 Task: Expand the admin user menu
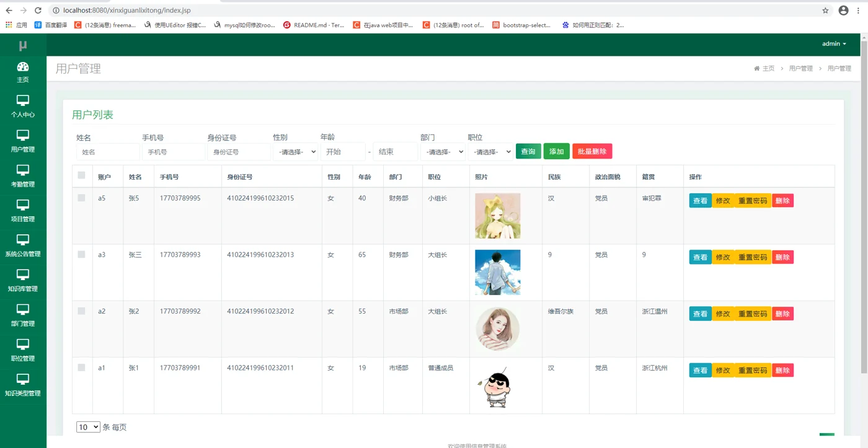click(834, 44)
